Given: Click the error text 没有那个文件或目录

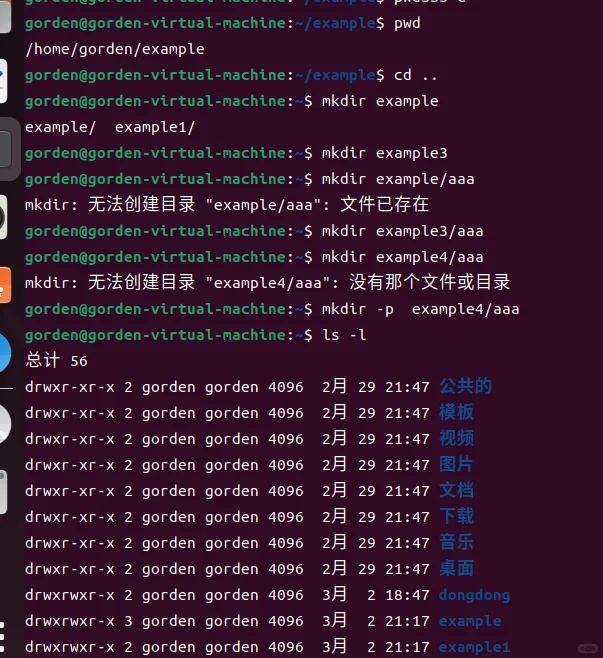Looking at the screenshot, I should pyautogui.click(x=430, y=282).
